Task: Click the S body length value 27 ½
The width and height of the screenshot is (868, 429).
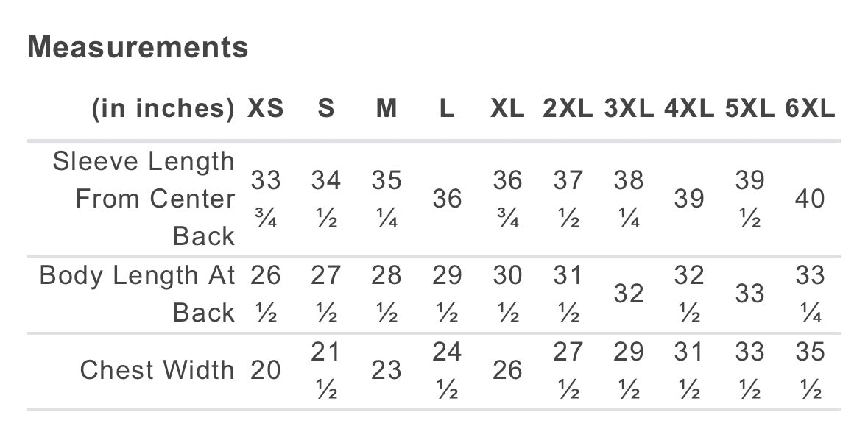Action: coord(326,294)
